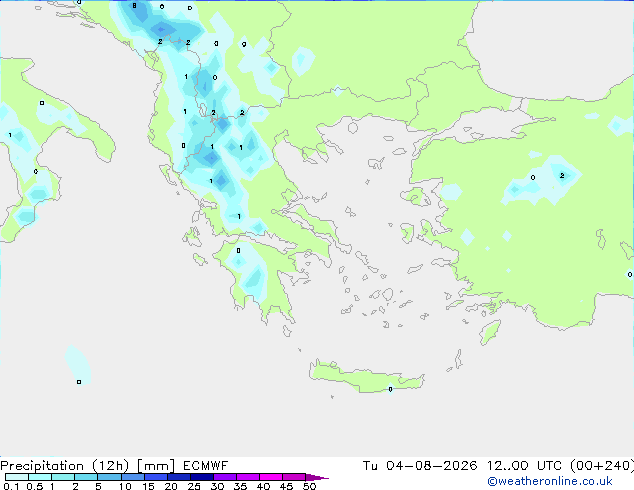Click the '(00+240)' forecast offset text
Image resolution: width=634 pixels, height=490 pixels.
click(x=602, y=466)
